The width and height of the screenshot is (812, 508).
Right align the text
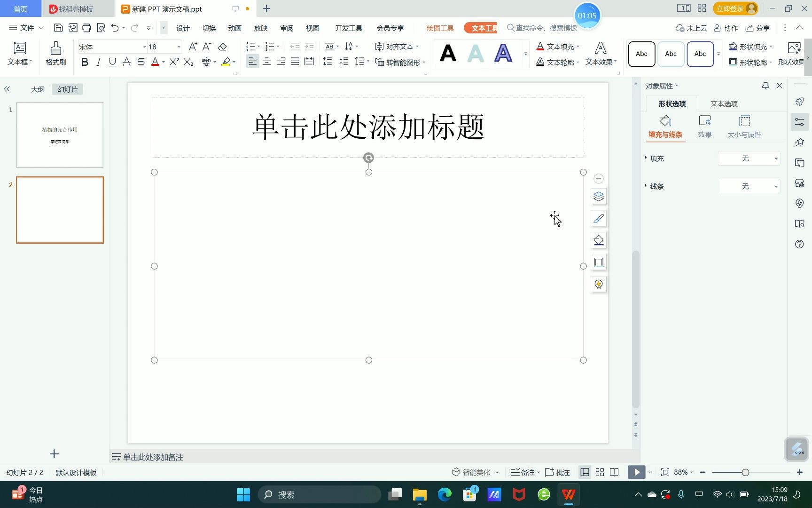click(281, 62)
